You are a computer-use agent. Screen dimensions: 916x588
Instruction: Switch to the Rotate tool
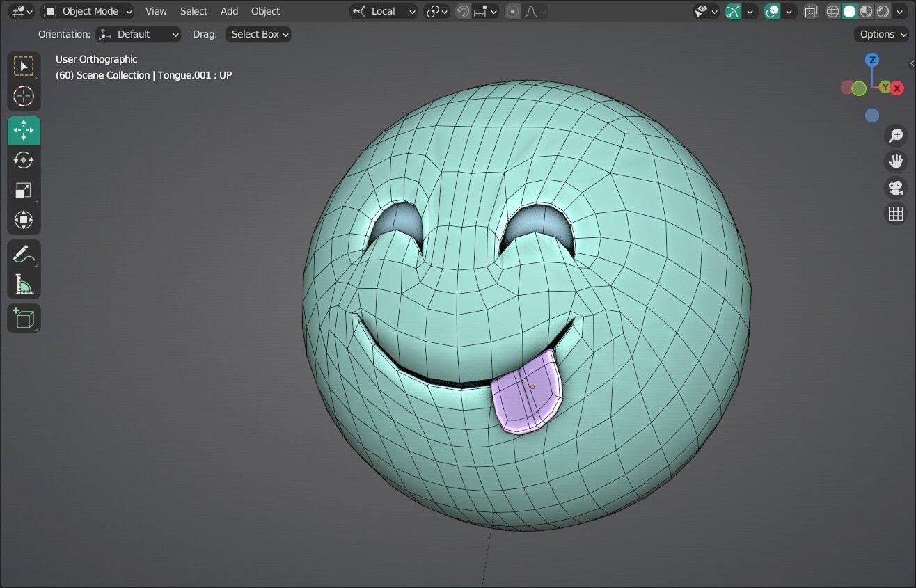[24, 160]
